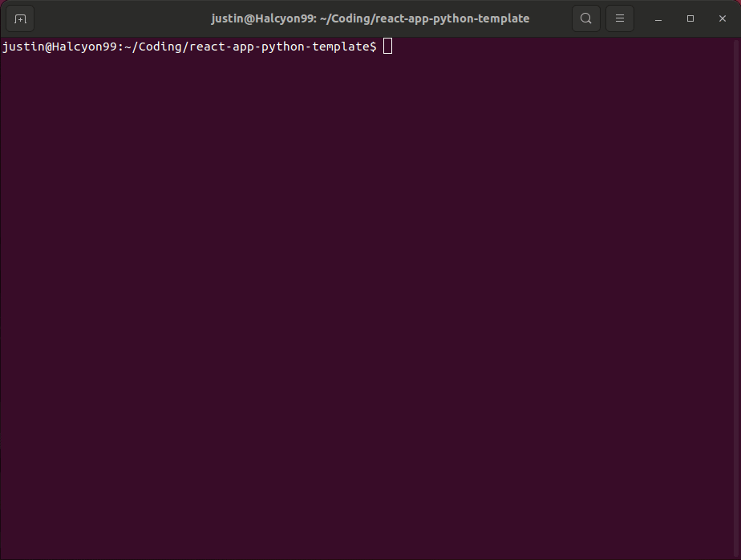
Task: Place focus on the terminal cursor block
Action: pyautogui.click(x=387, y=47)
